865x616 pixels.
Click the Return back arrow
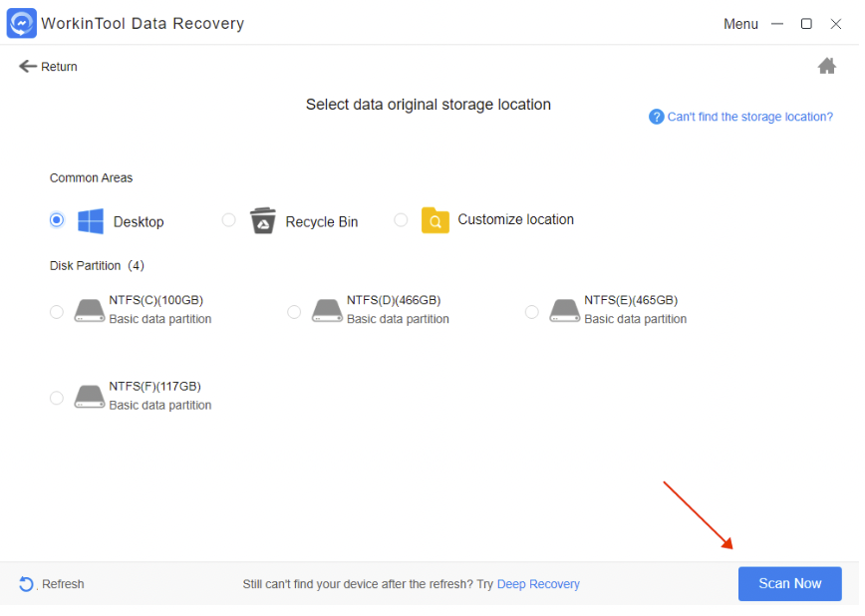[29, 66]
